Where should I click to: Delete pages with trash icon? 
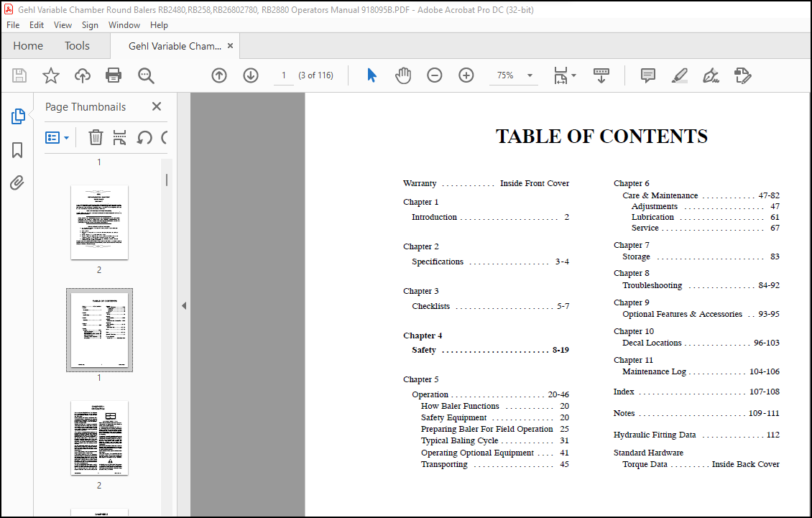coord(96,137)
